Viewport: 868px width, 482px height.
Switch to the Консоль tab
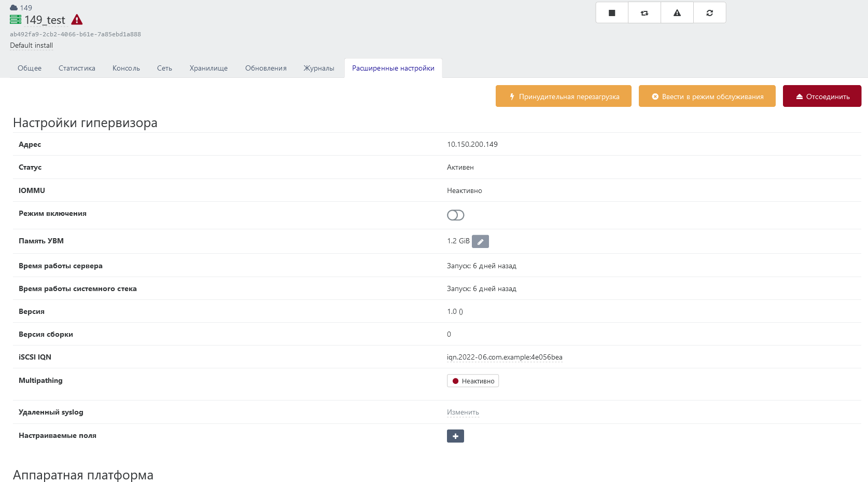pos(126,68)
